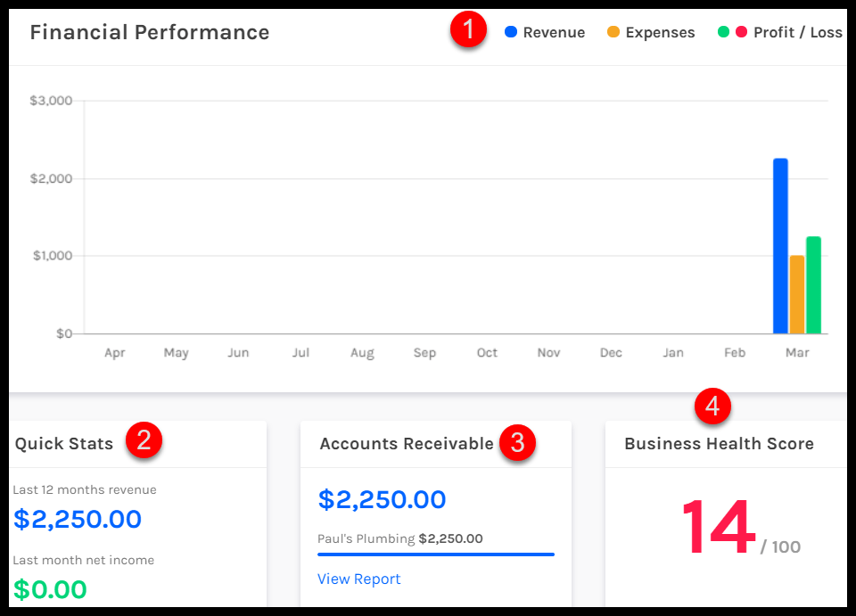Toggle the Revenue series in the legend

tap(546, 32)
